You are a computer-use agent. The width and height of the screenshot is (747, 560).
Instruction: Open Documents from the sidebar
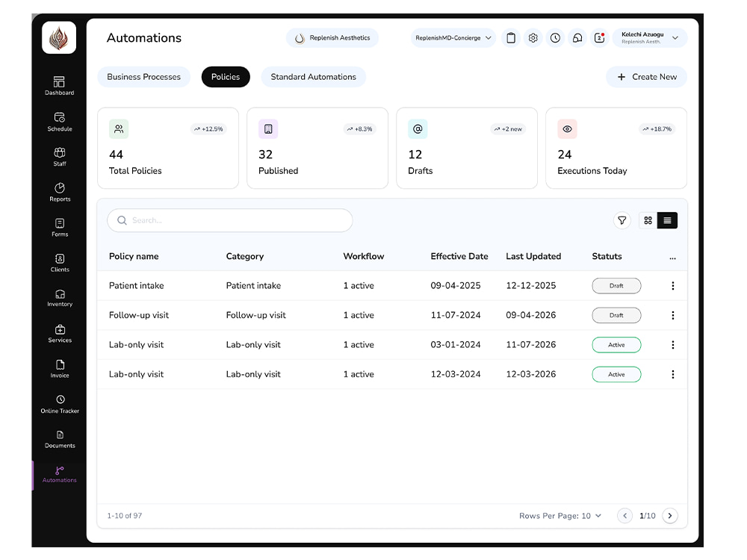(60, 440)
